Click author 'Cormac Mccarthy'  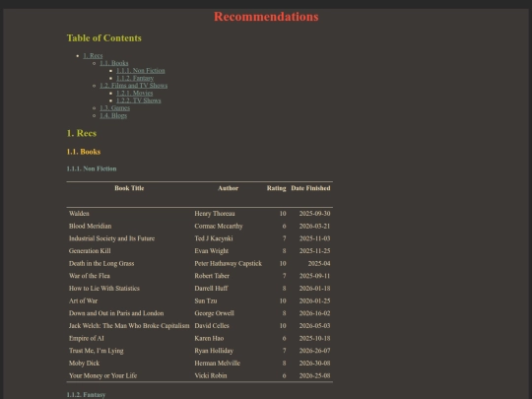pyautogui.click(x=219, y=226)
